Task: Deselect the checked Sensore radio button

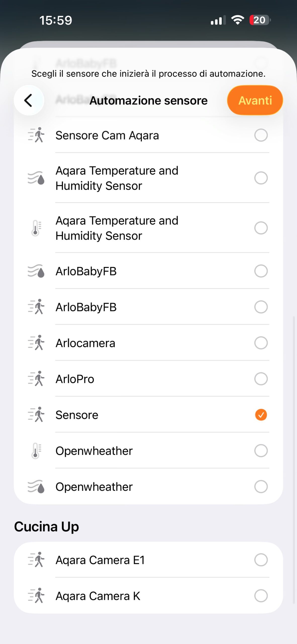Action: pos(261,415)
